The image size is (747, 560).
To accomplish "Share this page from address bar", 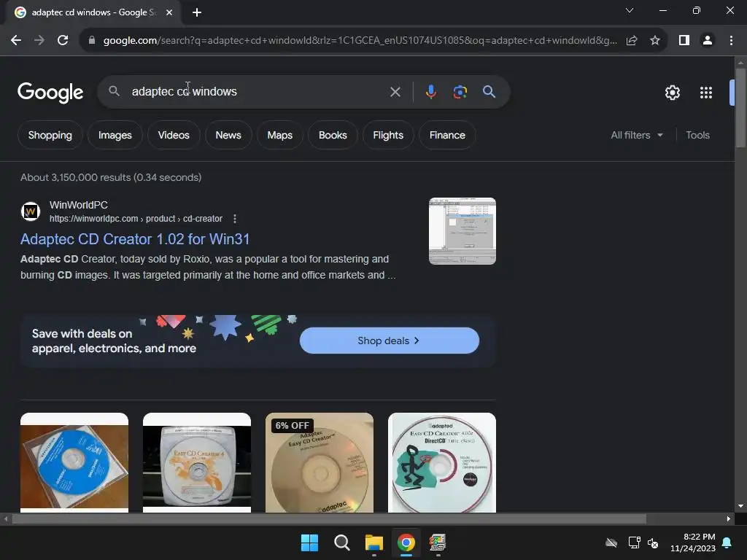I will click(x=632, y=41).
